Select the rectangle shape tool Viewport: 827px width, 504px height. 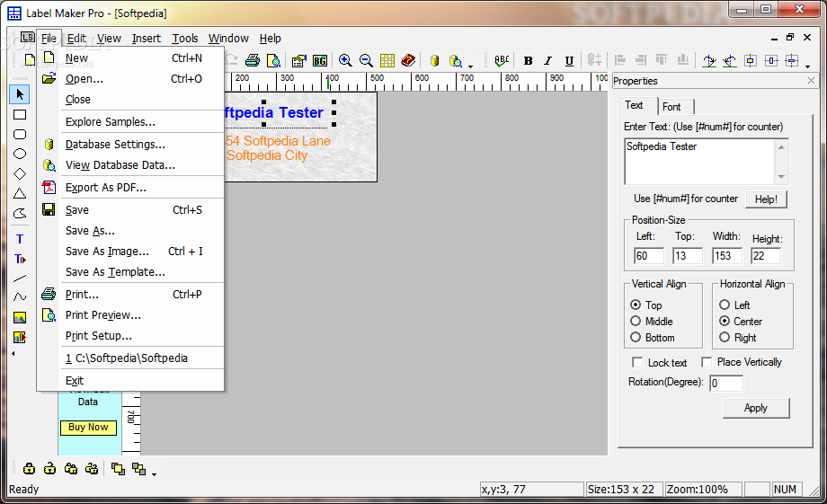20,114
